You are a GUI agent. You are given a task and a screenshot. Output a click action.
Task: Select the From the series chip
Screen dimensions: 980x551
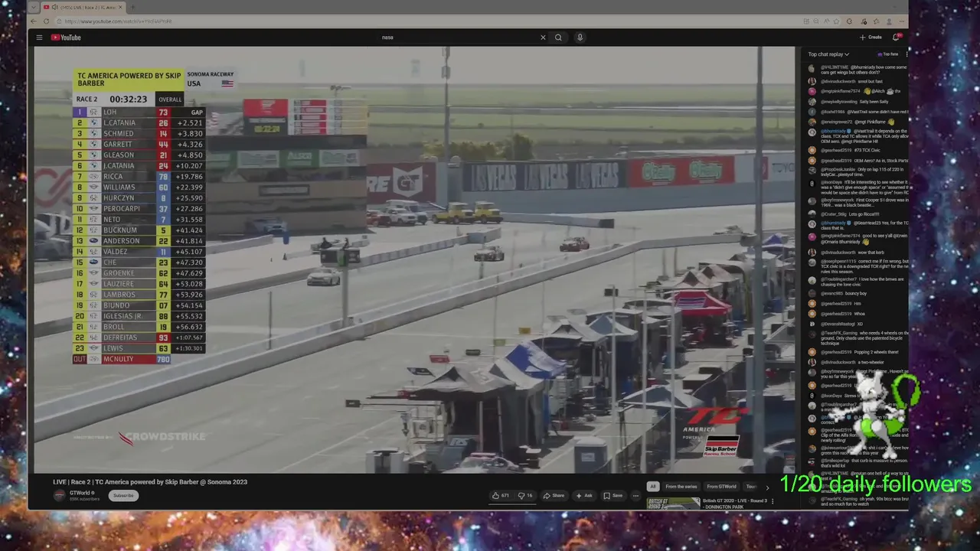click(681, 487)
